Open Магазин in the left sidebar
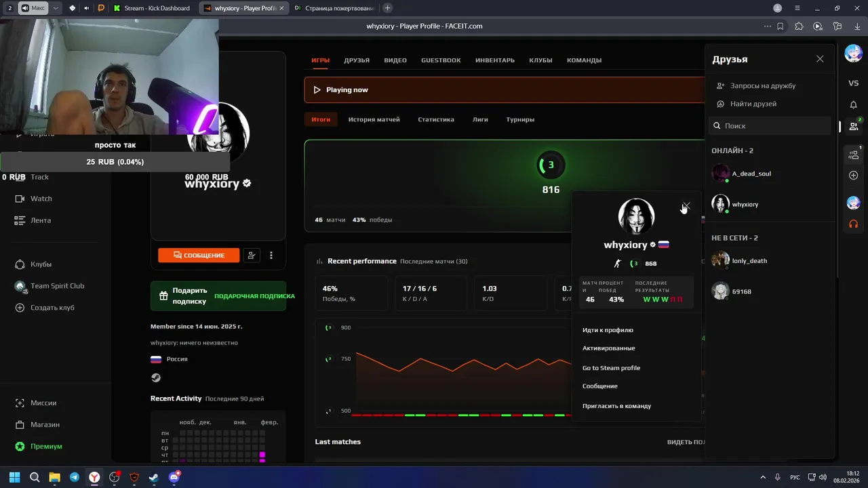Viewport: 868px width, 488px height. (x=45, y=424)
